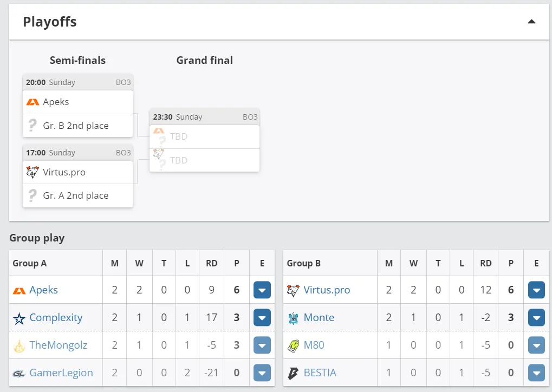Image resolution: width=552 pixels, height=392 pixels.
Task: Click the Monte team logo
Action: click(293, 318)
